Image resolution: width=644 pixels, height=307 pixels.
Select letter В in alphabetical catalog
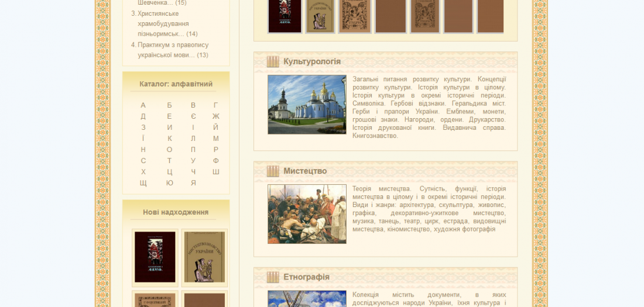(x=193, y=105)
